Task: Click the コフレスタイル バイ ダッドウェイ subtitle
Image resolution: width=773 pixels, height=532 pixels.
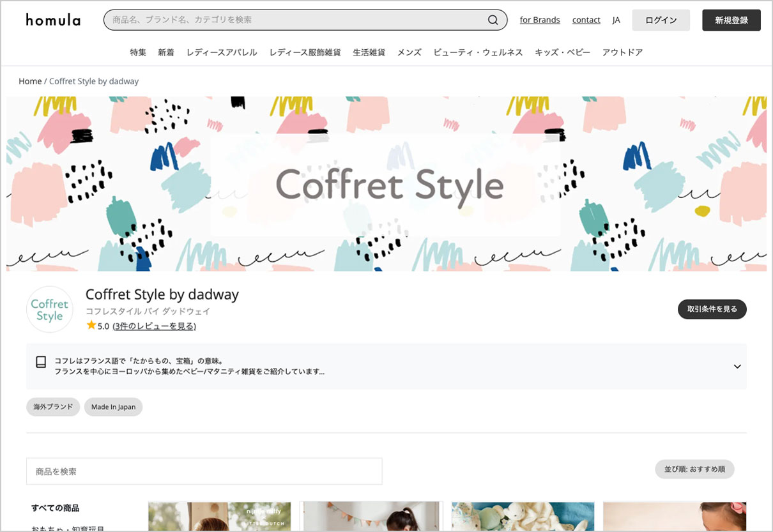Action: [148, 311]
